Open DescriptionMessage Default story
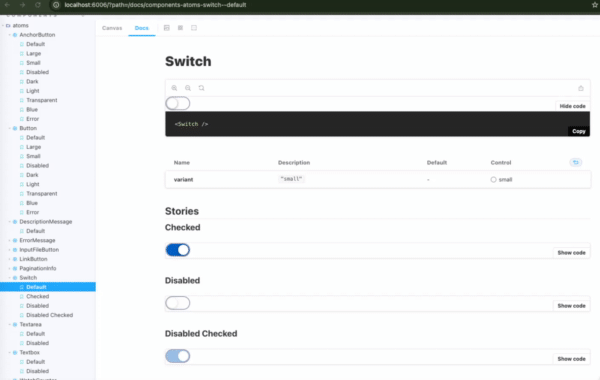600x380 pixels. pos(36,231)
